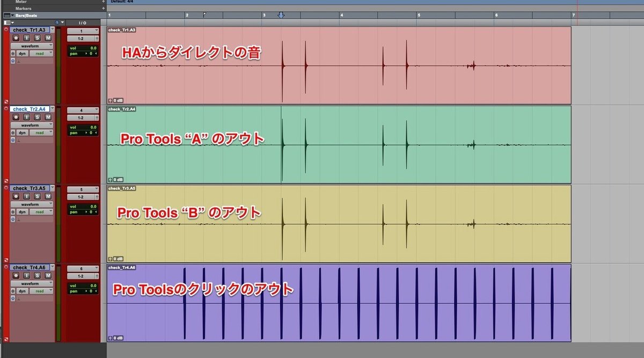
Task: Click track freeze snowflake icon on check_Tr3.A5
Action: (13, 211)
